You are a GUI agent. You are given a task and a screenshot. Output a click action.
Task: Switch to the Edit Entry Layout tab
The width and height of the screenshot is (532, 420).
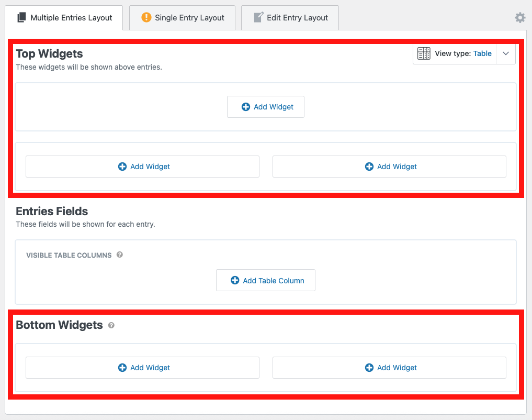[x=289, y=17]
